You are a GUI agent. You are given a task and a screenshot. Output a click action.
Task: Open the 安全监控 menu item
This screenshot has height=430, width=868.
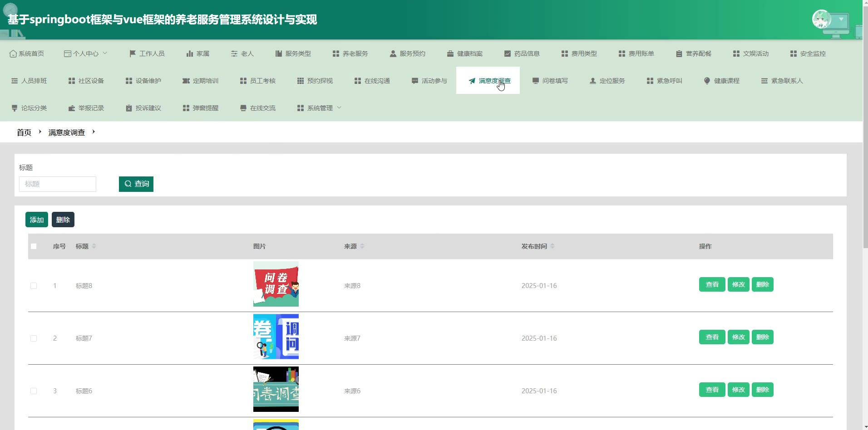(x=808, y=54)
